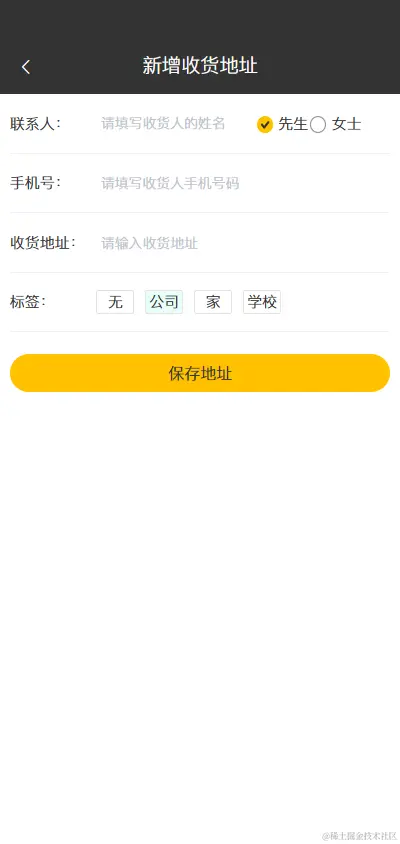
Task: Select the 先生 radio button
Action: click(x=264, y=124)
